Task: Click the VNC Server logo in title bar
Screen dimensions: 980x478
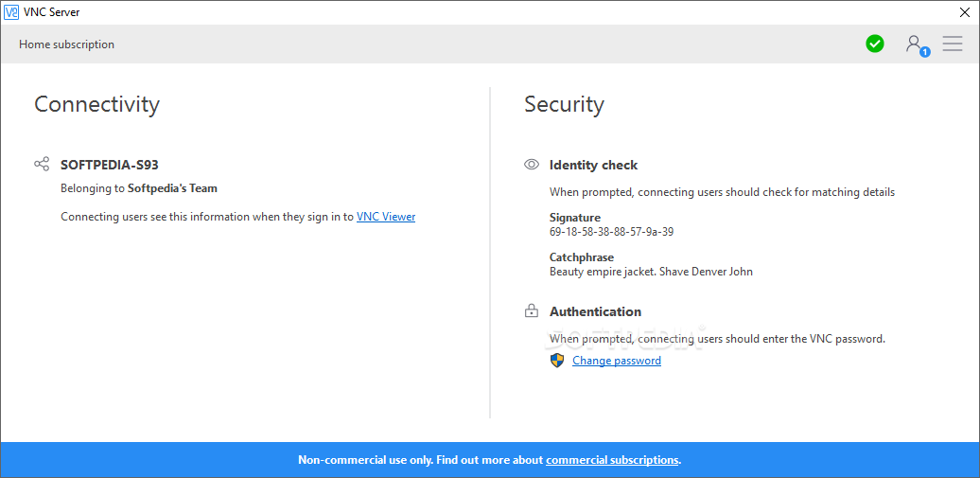Action: pos(11,12)
